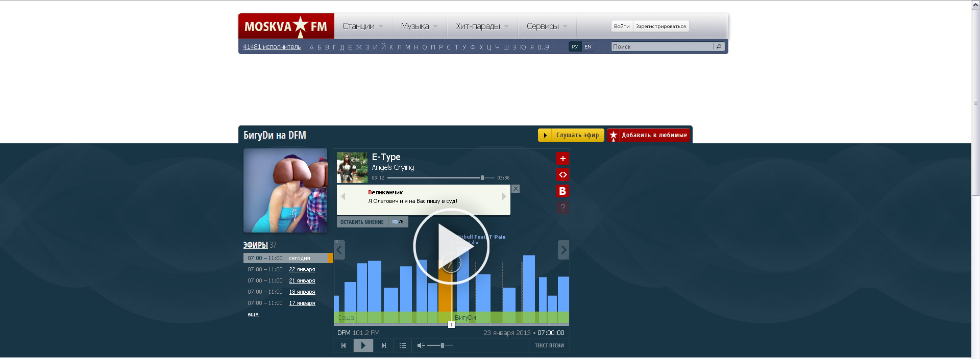This screenshot has width=980, height=359.
Task: Move back on the timeline chart
Action: [x=339, y=250]
